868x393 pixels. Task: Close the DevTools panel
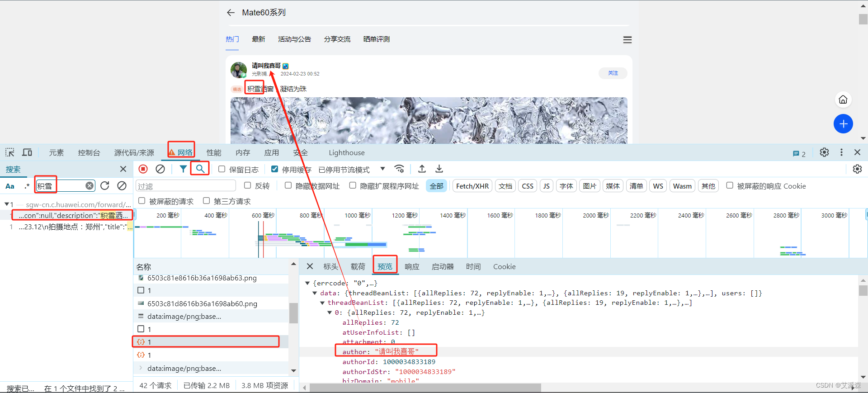pos(857,152)
